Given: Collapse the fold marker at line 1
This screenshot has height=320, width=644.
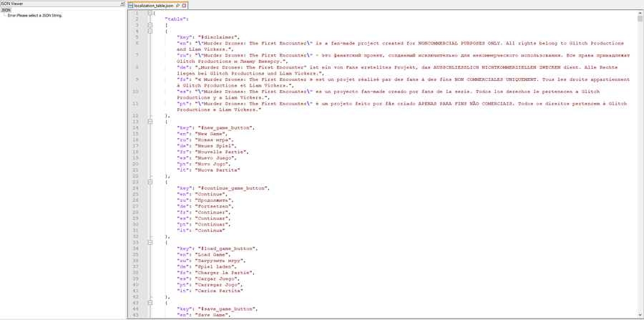Looking at the screenshot, I should click(x=150, y=13).
